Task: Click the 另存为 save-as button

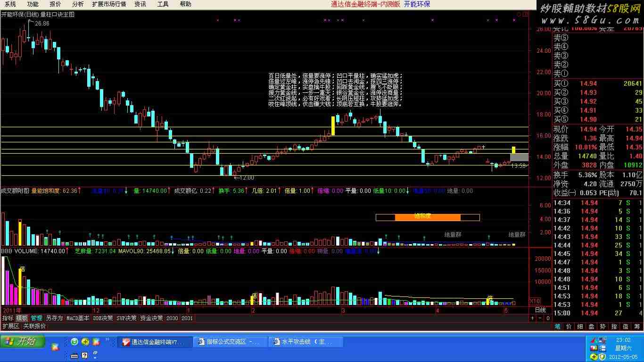Action: (54, 318)
